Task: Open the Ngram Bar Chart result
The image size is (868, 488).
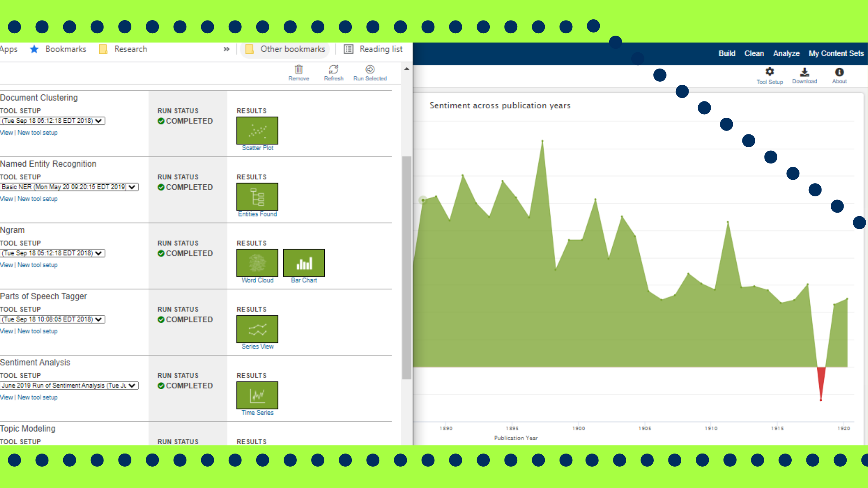Action: point(304,263)
